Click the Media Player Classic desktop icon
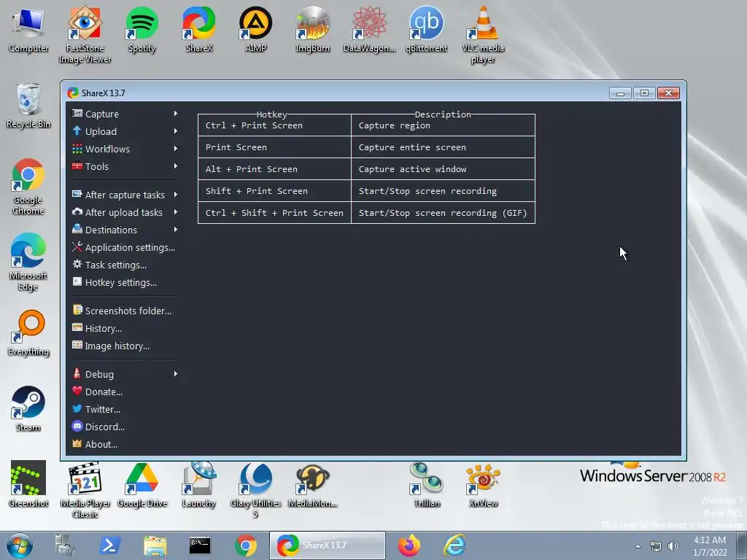747x560 pixels. pyautogui.click(x=85, y=489)
